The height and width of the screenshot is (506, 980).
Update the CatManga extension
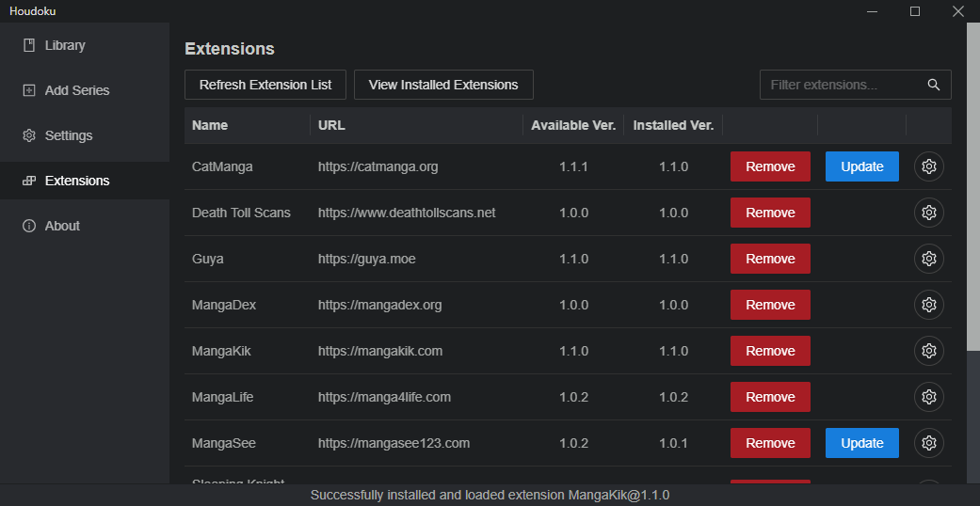(x=862, y=166)
